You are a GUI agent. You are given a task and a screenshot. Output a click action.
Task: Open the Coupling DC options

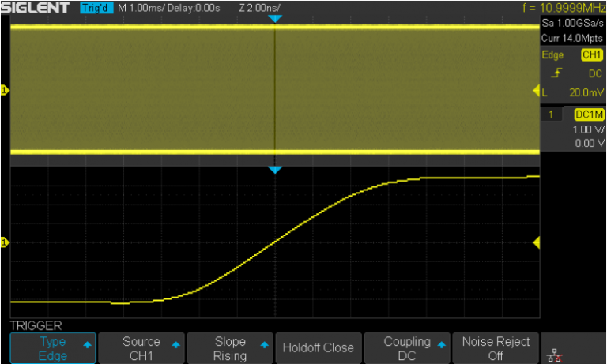point(405,348)
